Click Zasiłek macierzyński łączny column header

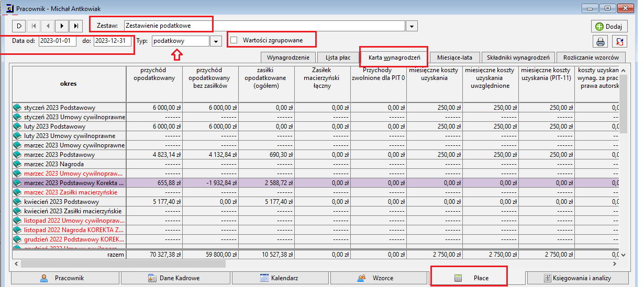tap(323, 84)
